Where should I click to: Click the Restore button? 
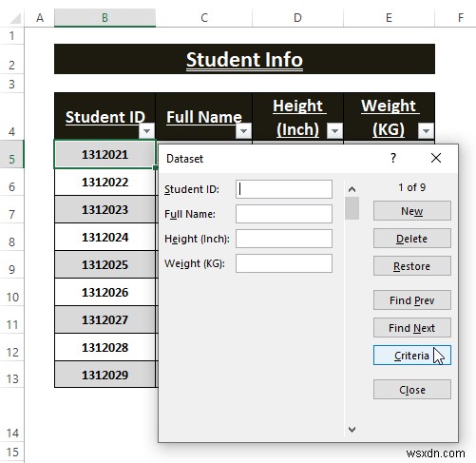pos(412,266)
